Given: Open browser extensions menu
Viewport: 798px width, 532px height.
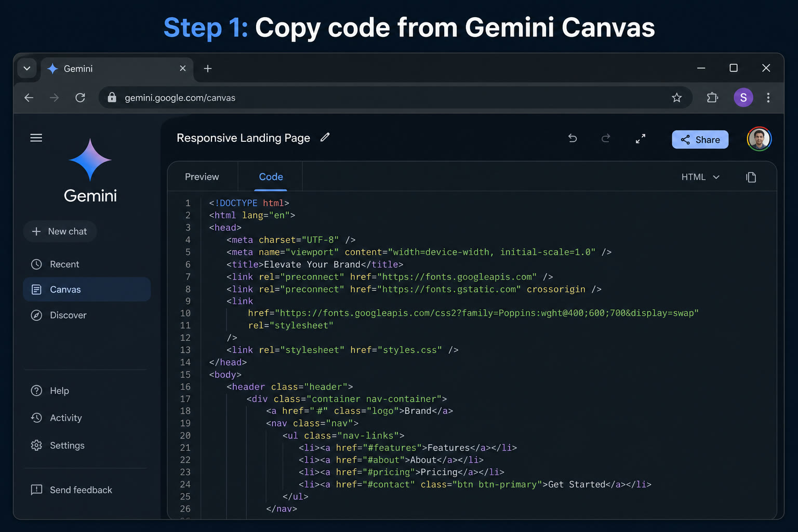Looking at the screenshot, I should click(712, 97).
